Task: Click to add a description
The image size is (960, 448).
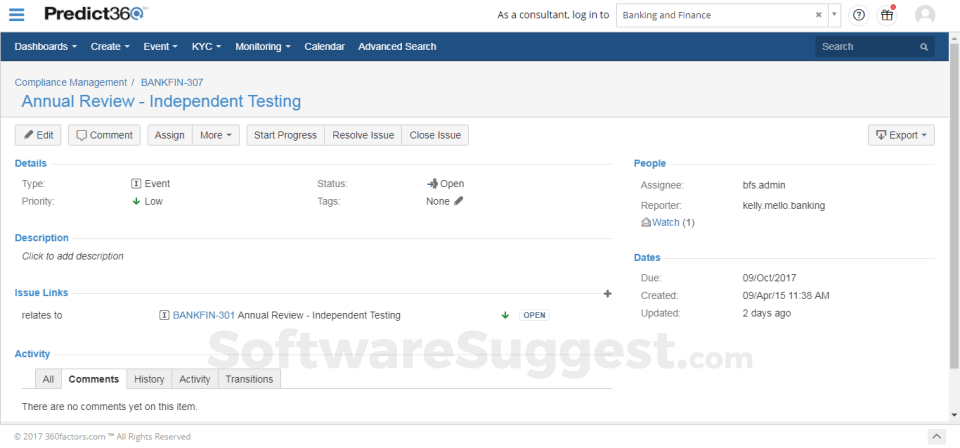Action: tap(73, 256)
